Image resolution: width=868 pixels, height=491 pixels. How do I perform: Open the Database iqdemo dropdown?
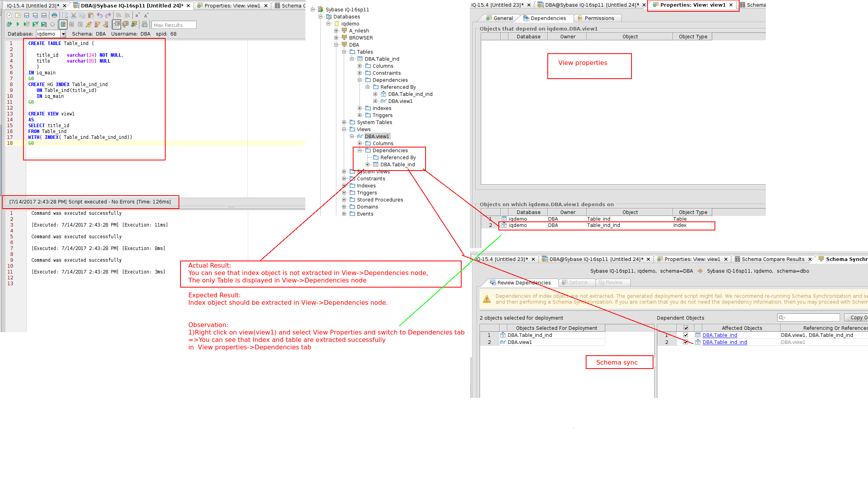coord(63,34)
